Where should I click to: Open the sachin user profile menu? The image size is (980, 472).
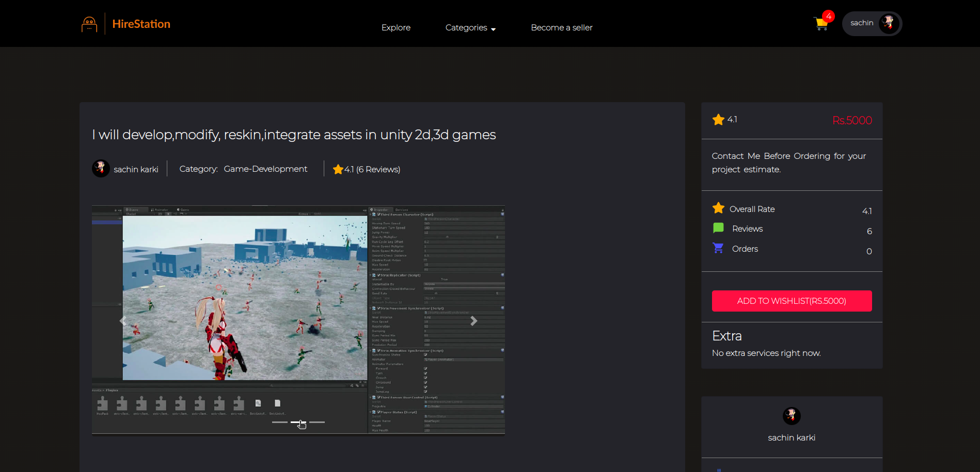click(872, 23)
